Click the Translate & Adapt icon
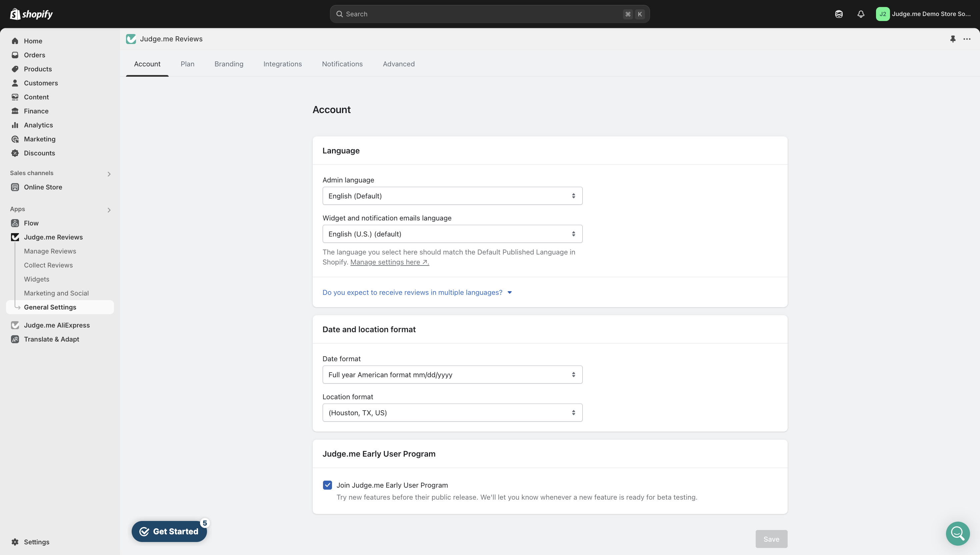This screenshot has height=555, width=980. tap(15, 339)
